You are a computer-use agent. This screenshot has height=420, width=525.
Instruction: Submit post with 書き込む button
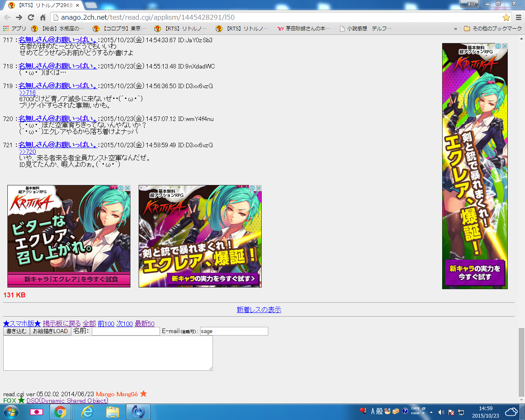[x=16, y=331]
